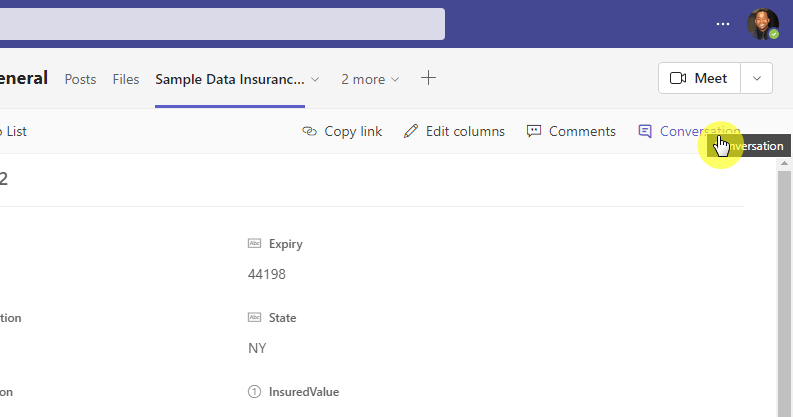Switch to the Files tab
The image size is (793, 417).
pos(126,79)
